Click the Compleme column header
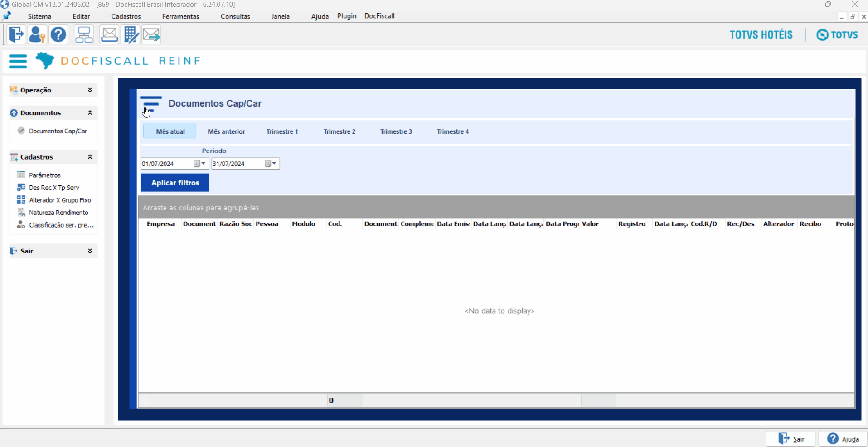Image resolution: width=868 pixels, height=447 pixels. (417, 224)
